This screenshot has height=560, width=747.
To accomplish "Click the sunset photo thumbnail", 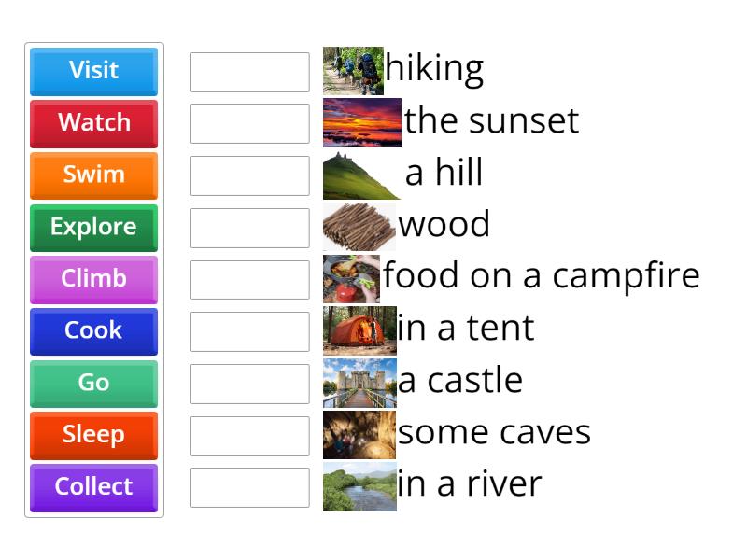I will 359,120.
